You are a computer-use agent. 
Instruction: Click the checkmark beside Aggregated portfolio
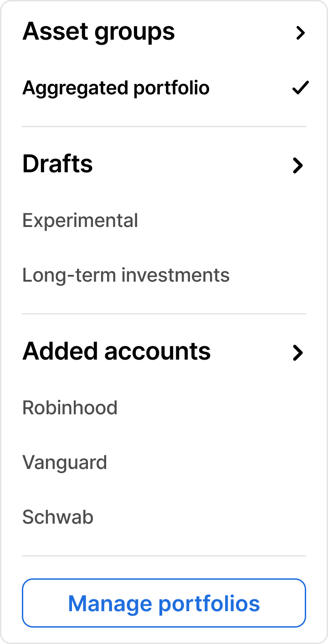(300, 88)
